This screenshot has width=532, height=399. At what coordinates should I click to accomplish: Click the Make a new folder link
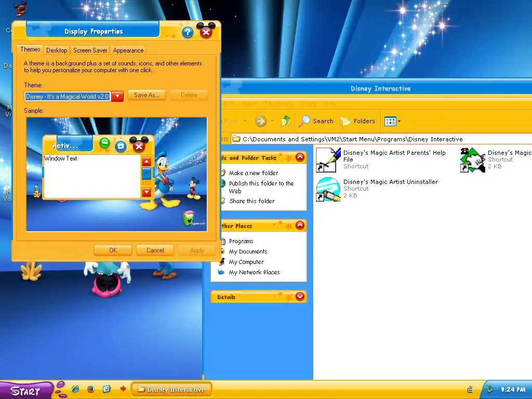[254, 173]
